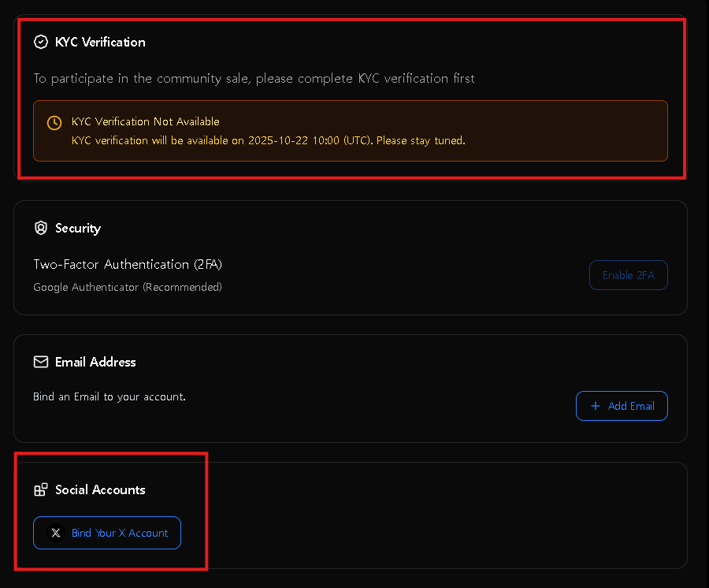Click the yellow clock icon in KYC notice
This screenshot has height=588, width=709.
[x=54, y=123]
